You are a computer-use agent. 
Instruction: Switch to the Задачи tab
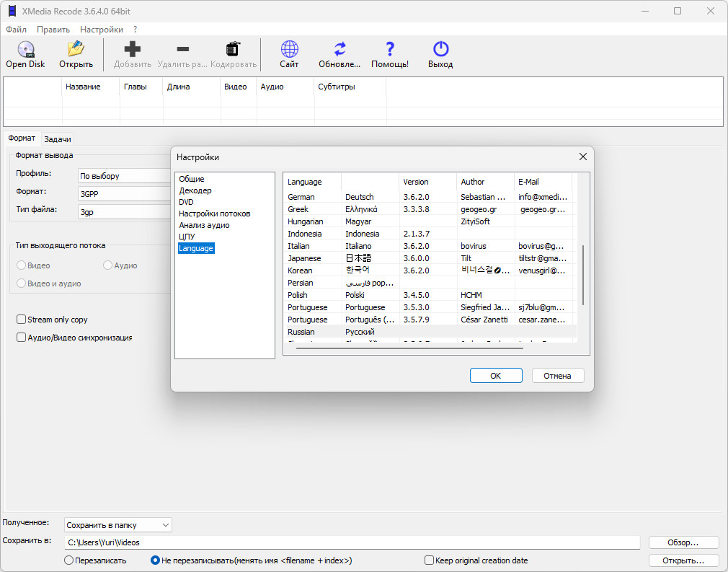(58, 139)
